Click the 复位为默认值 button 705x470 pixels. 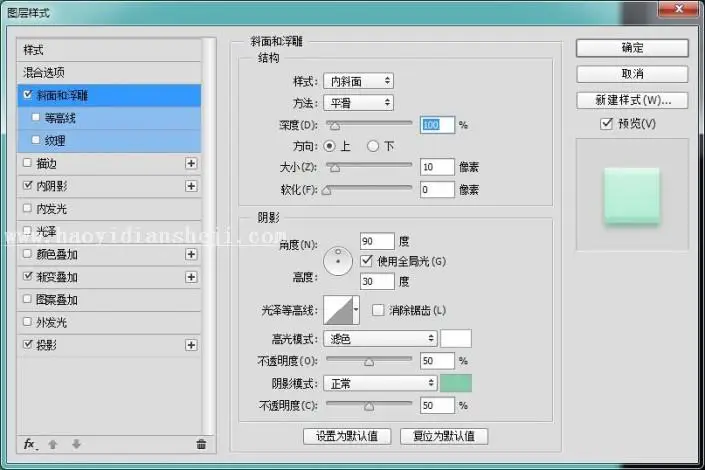pyautogui.click(x=444, y=436)
